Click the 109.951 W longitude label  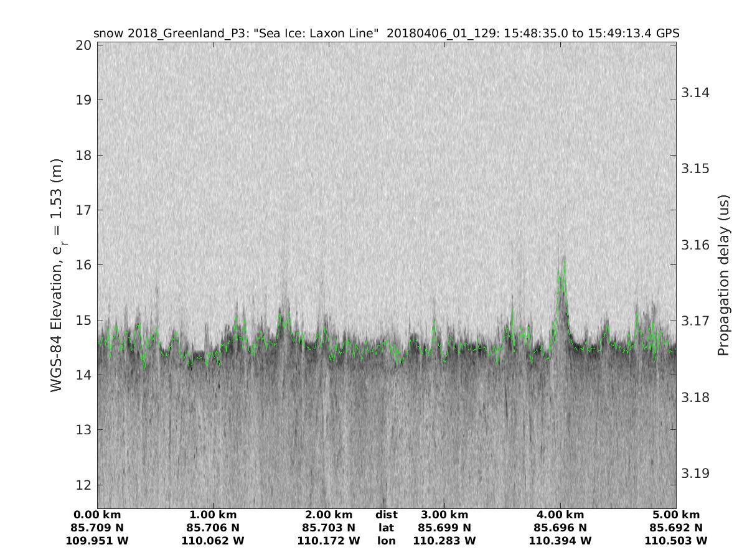click(97, 541)
